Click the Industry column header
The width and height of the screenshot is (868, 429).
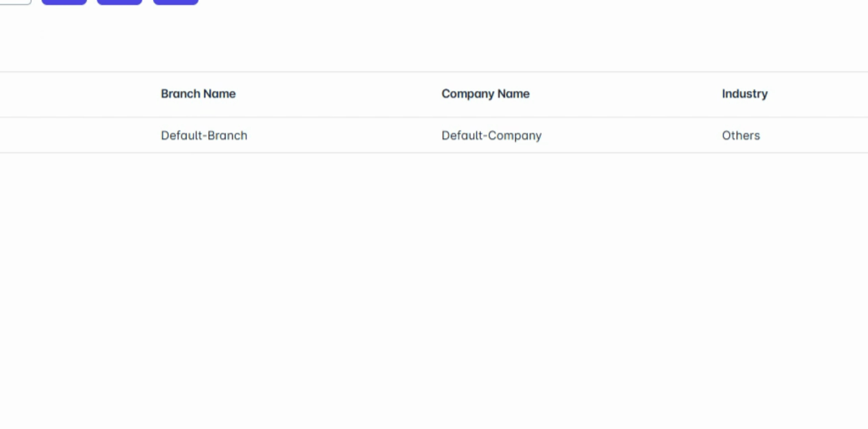point(745,94)
